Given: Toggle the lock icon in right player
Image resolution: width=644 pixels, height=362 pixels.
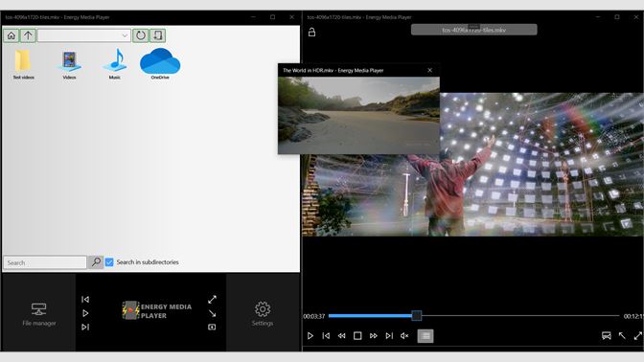Looking at the screenshot, I should pos(311,32).
